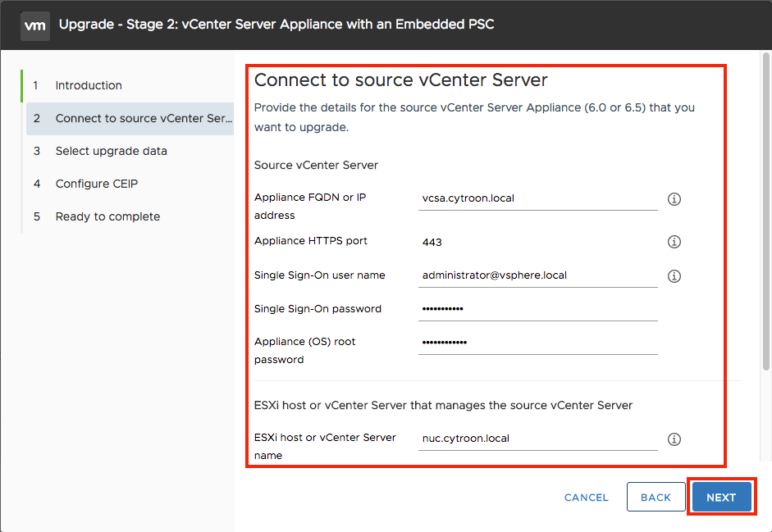The image size is (772, 532).
Task: Focus the Appliance FQDN or IP address field
Action: [x=537, y=198]
